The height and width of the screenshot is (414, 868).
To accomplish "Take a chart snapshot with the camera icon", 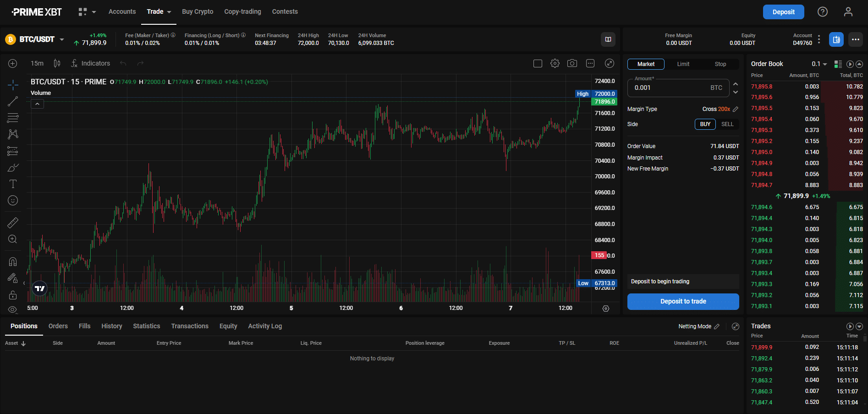I will pos(572,63).
